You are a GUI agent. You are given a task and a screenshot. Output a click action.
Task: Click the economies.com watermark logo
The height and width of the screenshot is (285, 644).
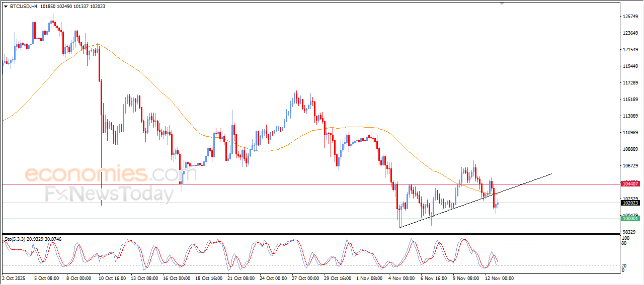(x=103, y=174)
